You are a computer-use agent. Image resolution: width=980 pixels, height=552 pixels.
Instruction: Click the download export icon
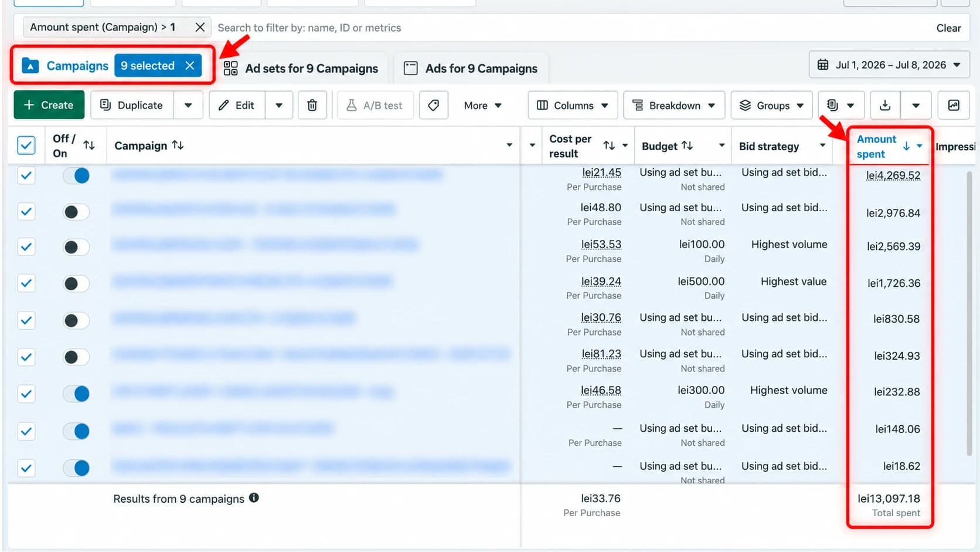point(885,105)
